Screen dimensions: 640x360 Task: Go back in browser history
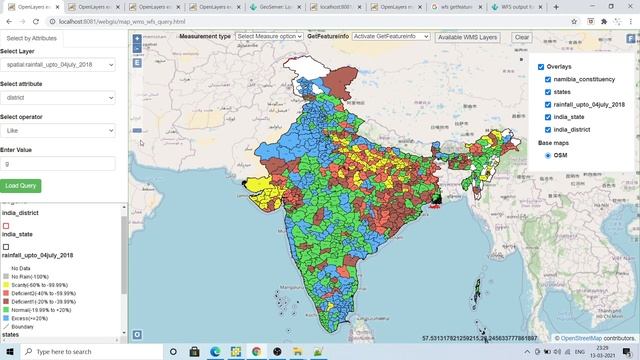(x=9, y=22)
